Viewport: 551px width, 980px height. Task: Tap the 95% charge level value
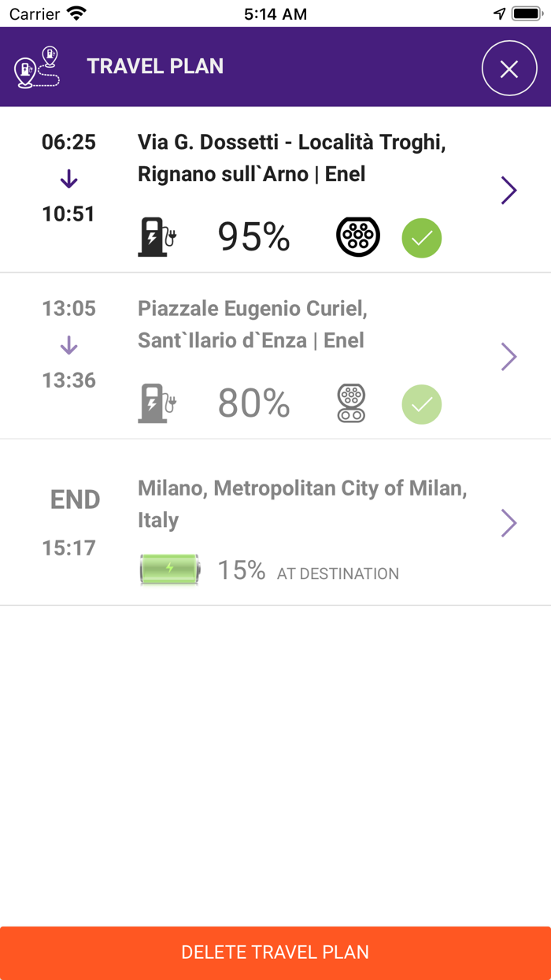[x=253, y=237]
